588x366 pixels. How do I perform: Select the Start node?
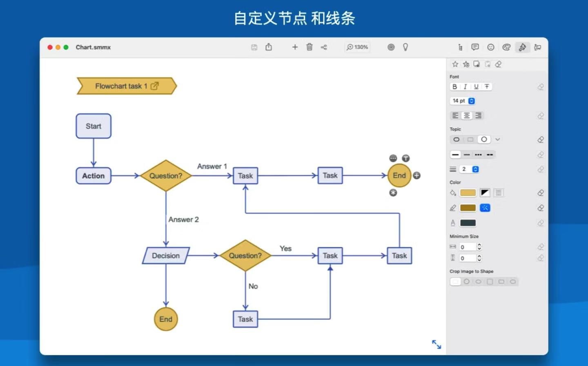tap(94, 126)
